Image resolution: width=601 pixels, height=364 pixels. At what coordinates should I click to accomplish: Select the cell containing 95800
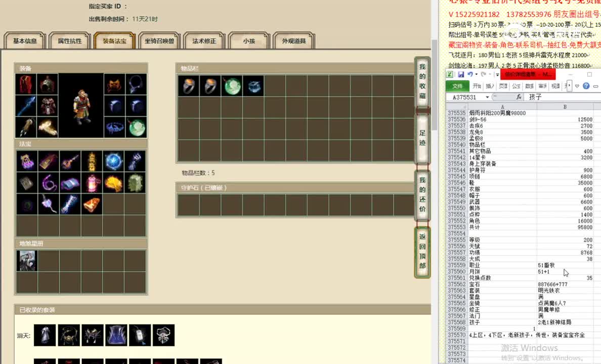click(x=565, y=227)
